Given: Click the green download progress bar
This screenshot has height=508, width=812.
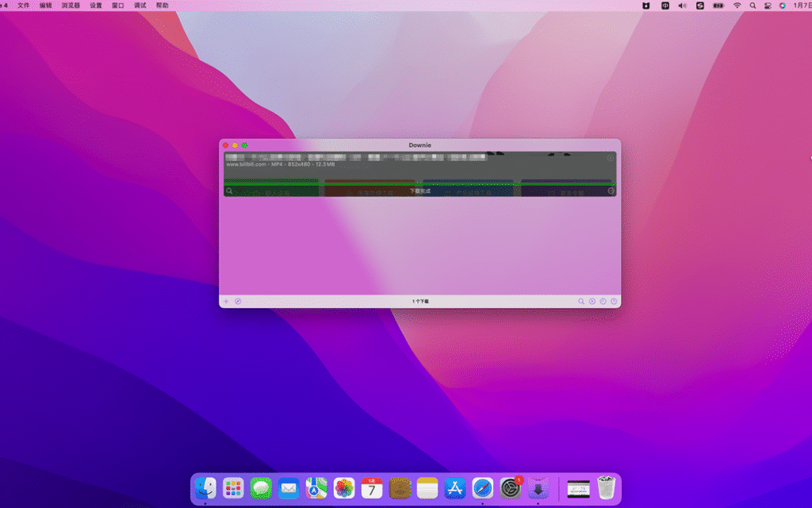Looking at the screenshot, I should (x=419, y=183).
